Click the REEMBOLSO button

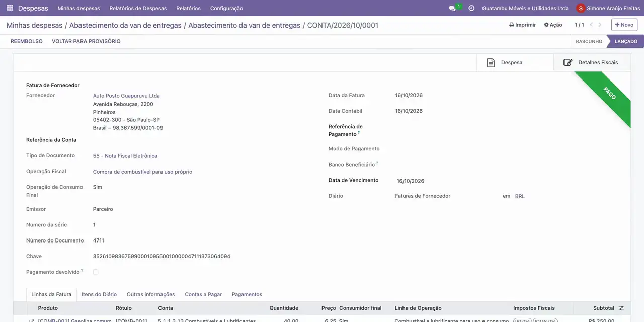click(27, 41)
